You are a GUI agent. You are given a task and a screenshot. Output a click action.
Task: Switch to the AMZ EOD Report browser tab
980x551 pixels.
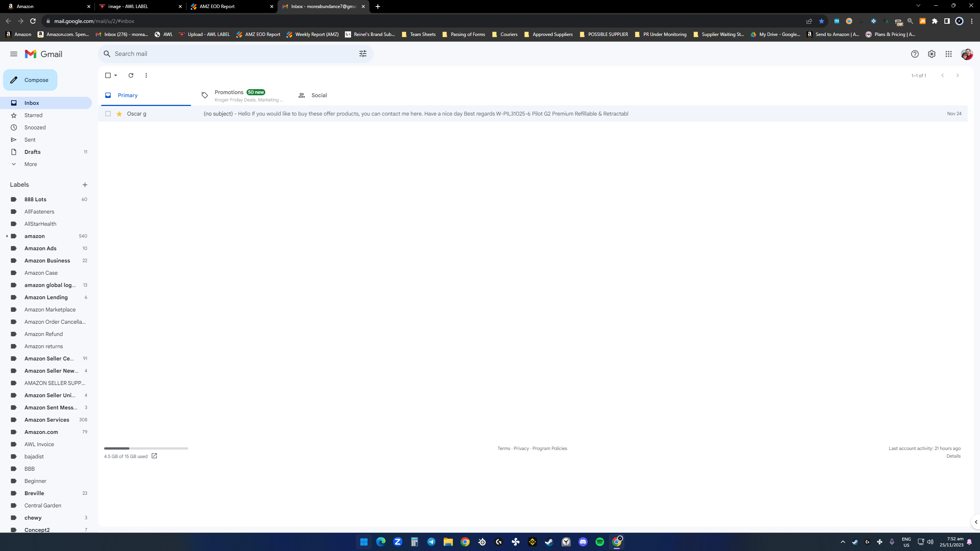click(x=231, y=7)
